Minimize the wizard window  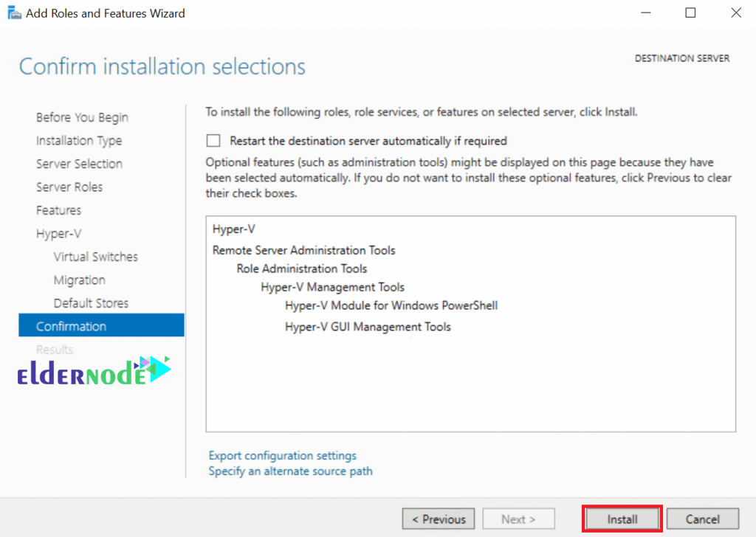coord(645,13)
